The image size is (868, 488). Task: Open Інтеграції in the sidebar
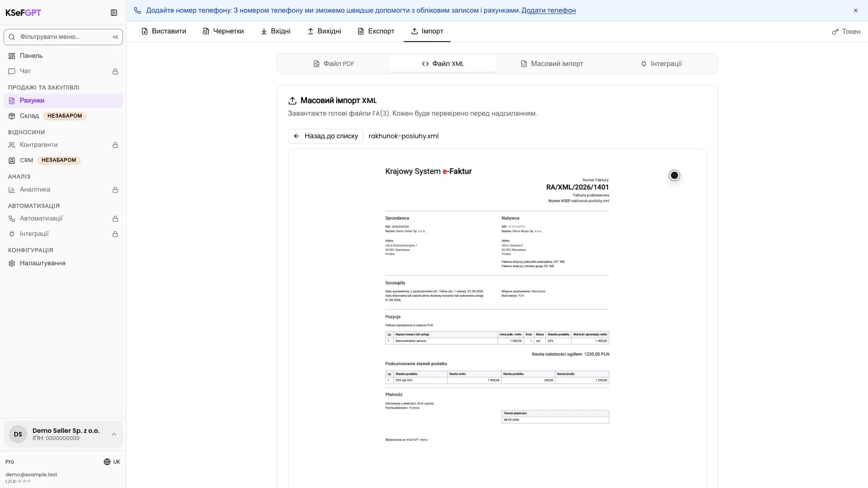63,234
